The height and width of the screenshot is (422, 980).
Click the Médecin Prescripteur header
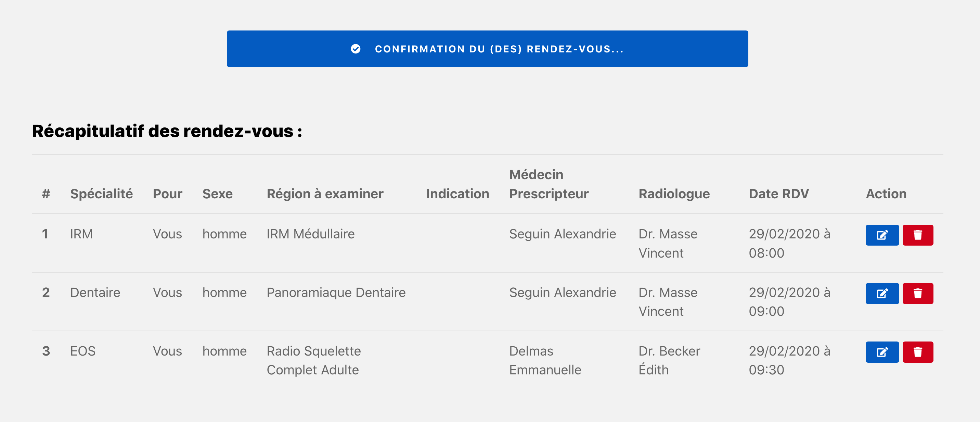pyautogui.click(x=549, y=184)
